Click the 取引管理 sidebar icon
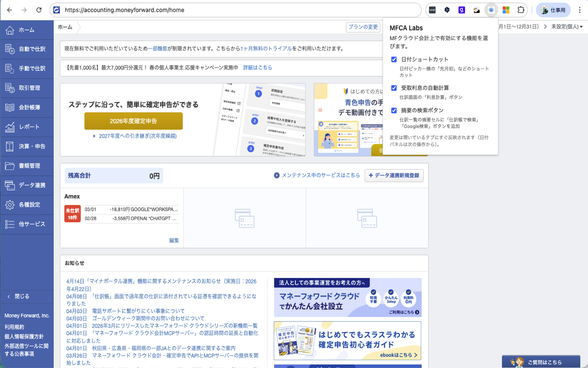Screen dimensions: 588x368 [10, 88]
